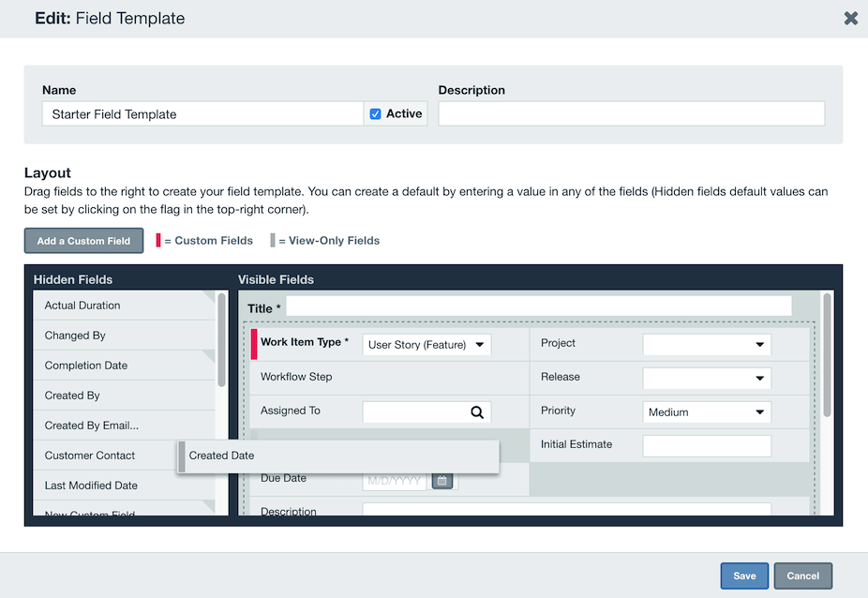Select the Created By Email... hidden field
The width and height of the screenshot is (868, 598).
124,426
